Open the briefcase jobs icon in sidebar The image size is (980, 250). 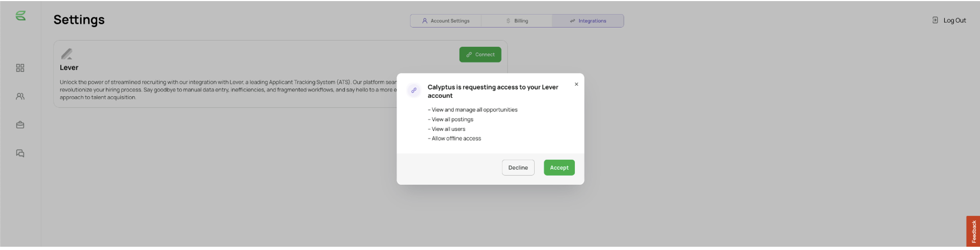[20, 125]
